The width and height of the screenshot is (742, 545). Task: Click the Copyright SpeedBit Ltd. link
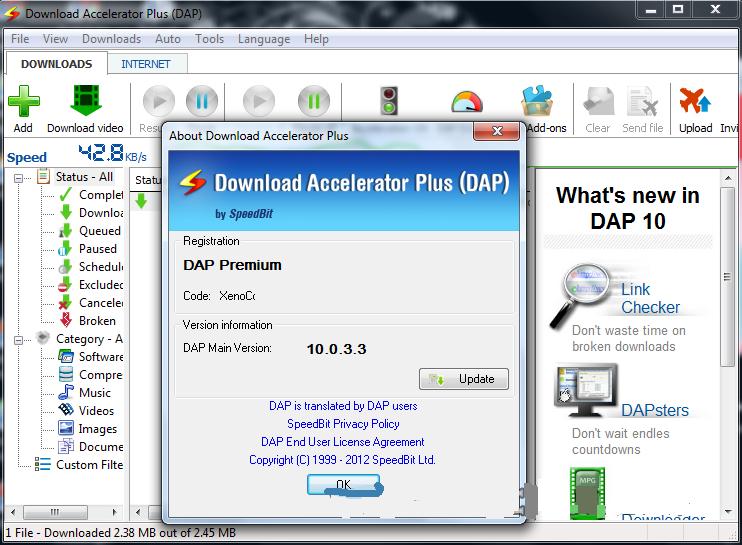pos(342,460)
